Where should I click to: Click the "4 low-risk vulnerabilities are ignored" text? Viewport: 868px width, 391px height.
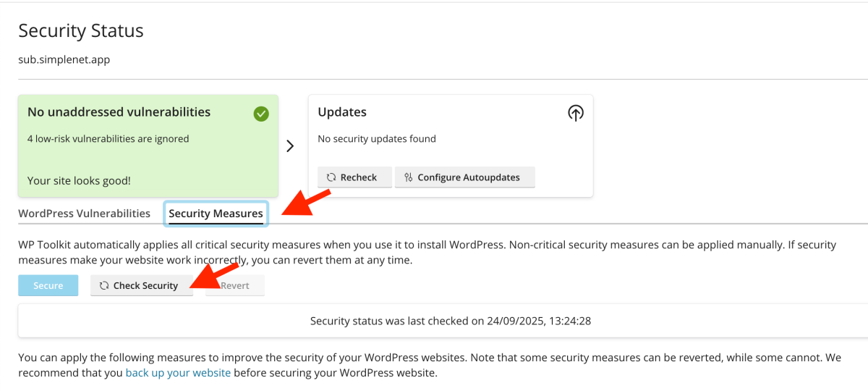[x=108, y=139]
